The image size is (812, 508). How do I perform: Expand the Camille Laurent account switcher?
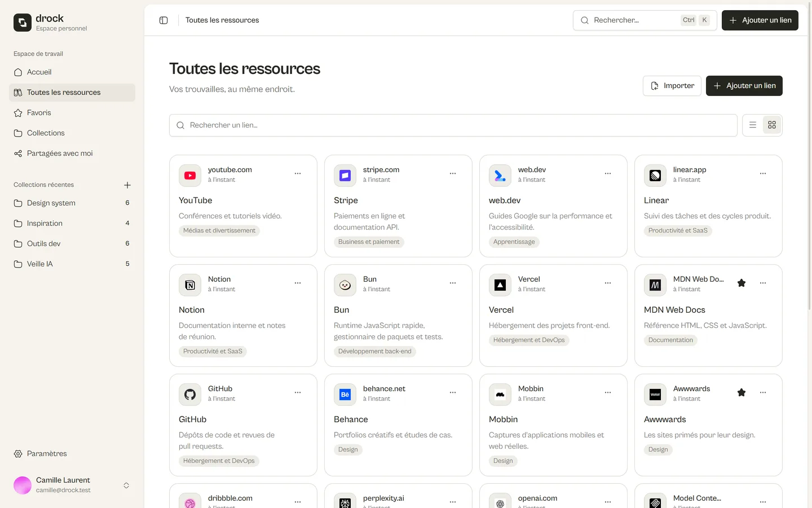coord(126,485)
